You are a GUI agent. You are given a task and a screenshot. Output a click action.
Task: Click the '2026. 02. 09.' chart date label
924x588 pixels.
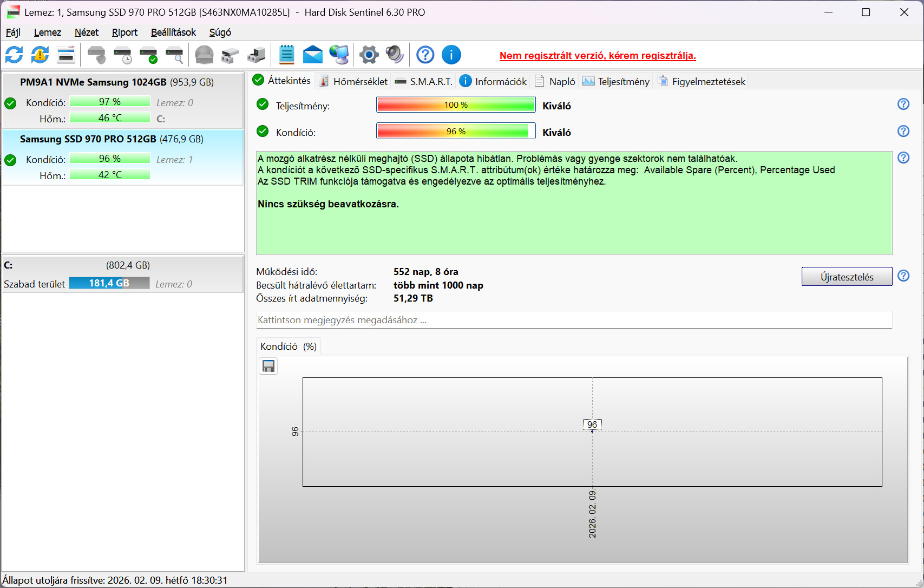593,514
